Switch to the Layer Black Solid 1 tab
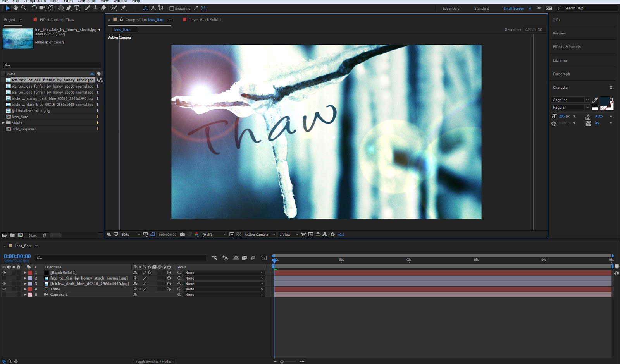This screenshot has width=620, height=364. click(205, 20)
